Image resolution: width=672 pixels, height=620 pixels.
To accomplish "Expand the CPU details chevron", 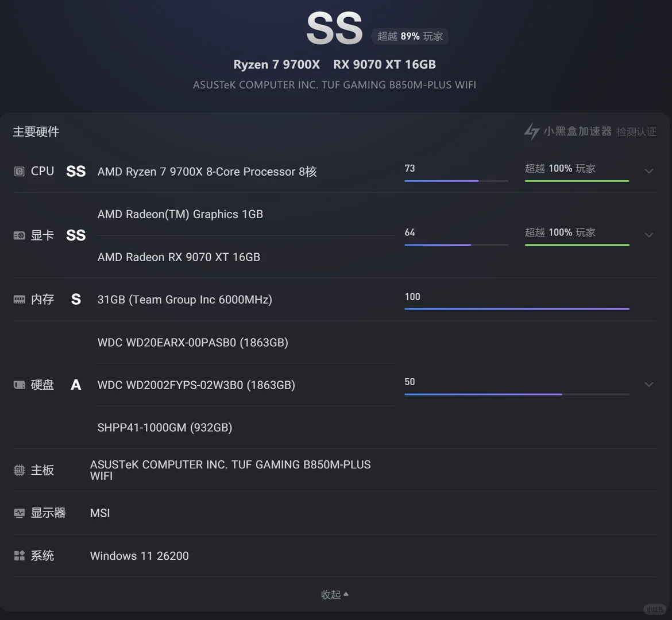I will (x=649, y=171).
